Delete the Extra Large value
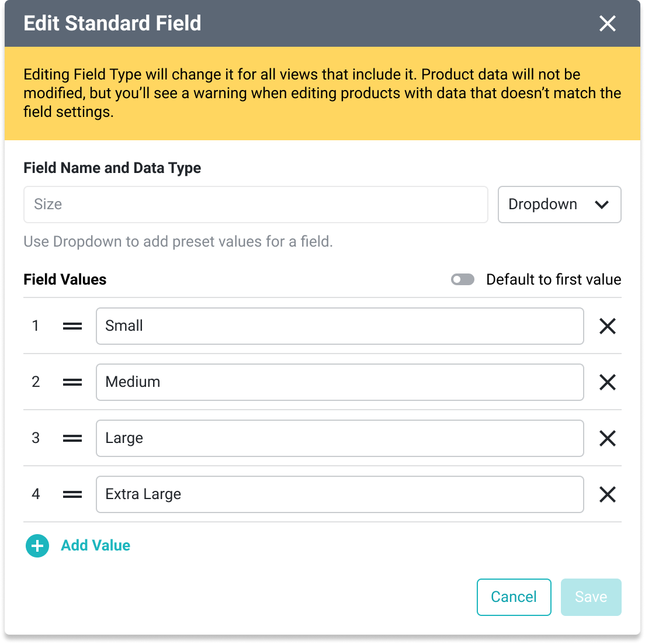This screenshot has width=645, height=644. (x=608, y=494)
